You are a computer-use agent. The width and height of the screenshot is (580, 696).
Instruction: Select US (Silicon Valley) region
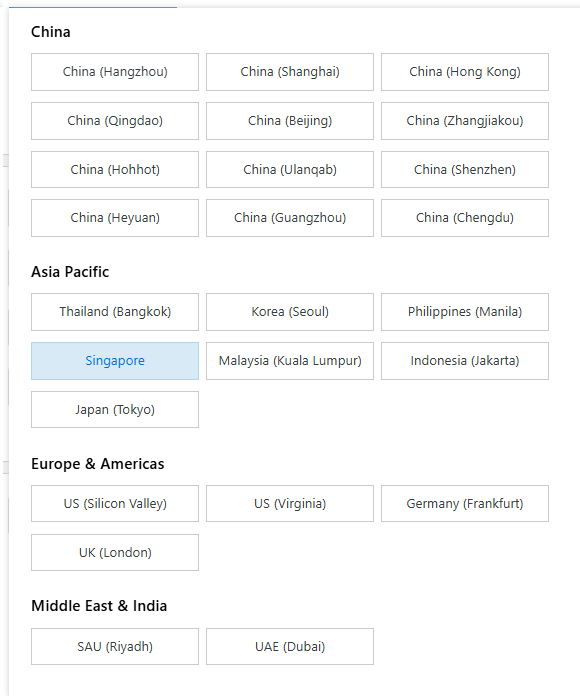tap(115, 503)
